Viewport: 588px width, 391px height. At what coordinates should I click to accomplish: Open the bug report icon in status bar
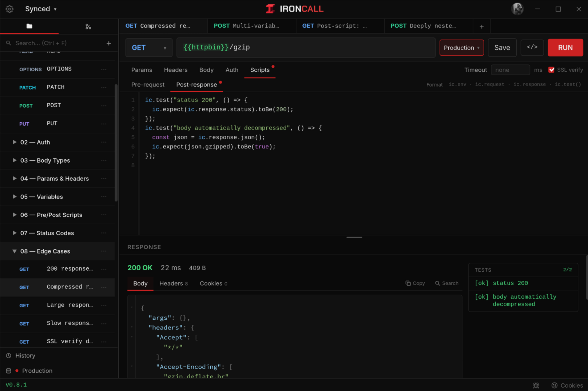(536, 385)
